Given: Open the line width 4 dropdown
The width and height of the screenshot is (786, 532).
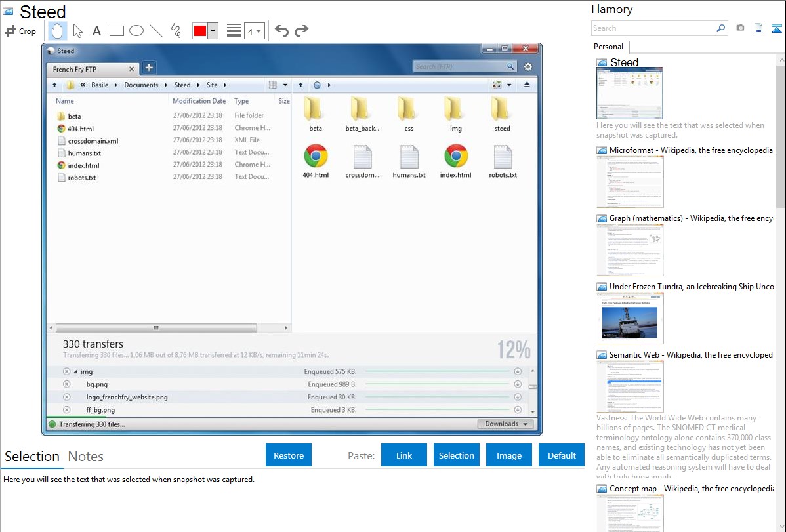Looking at the screenshot, I should pyautogui.click(x=255, y=31).
